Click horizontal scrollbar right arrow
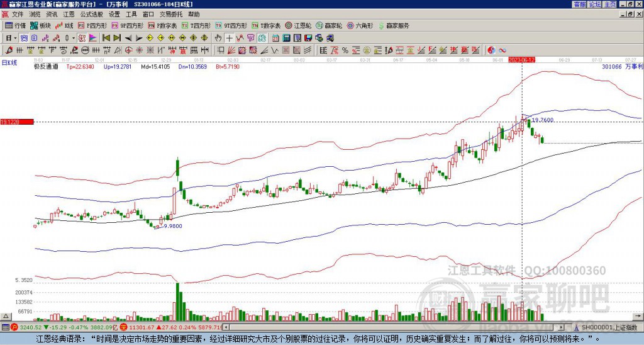644x345 pixels. [x=562, y=327]
